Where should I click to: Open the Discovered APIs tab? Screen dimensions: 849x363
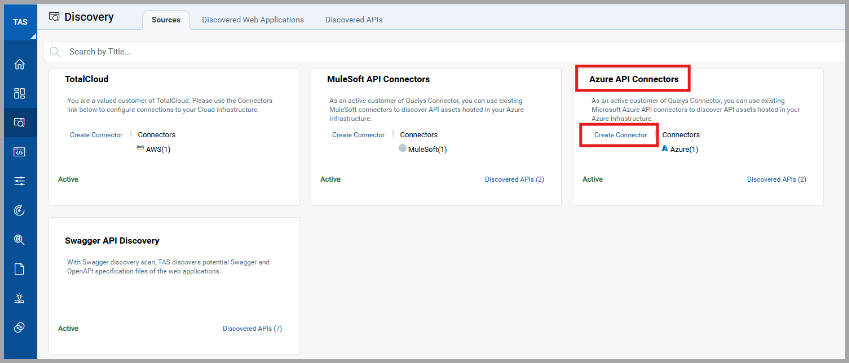tap(354, 20)
